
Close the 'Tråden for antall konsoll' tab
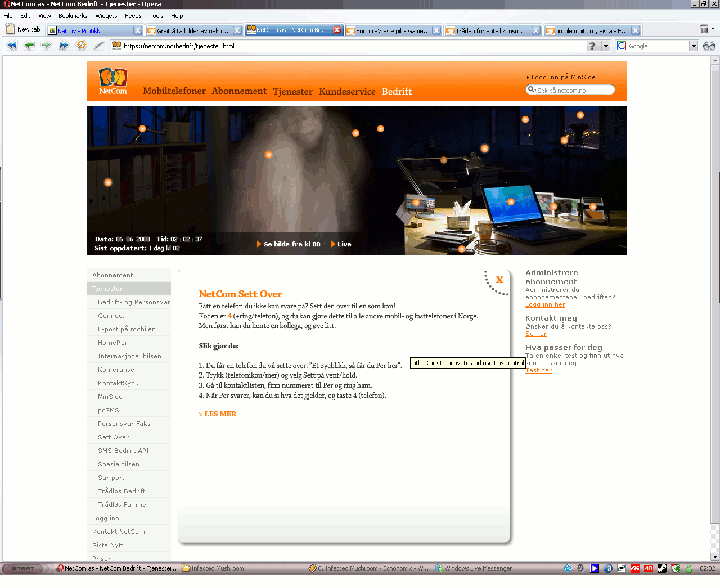click(536, 30)
